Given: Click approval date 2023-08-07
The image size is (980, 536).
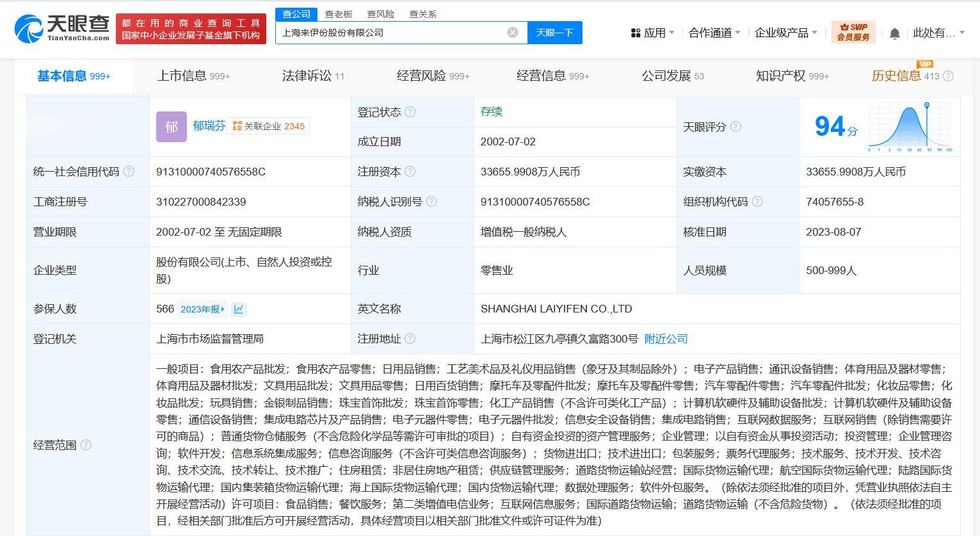Looking at the screenshot, I should click(x=833, y=232).
